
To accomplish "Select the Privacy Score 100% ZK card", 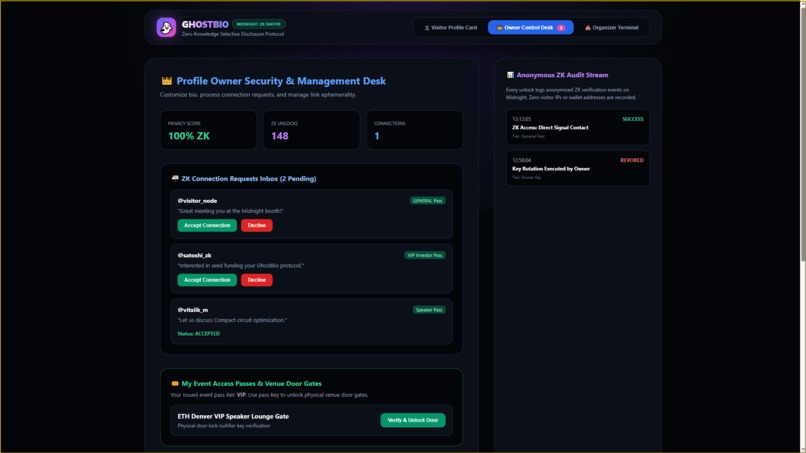I will click(208, 130).
